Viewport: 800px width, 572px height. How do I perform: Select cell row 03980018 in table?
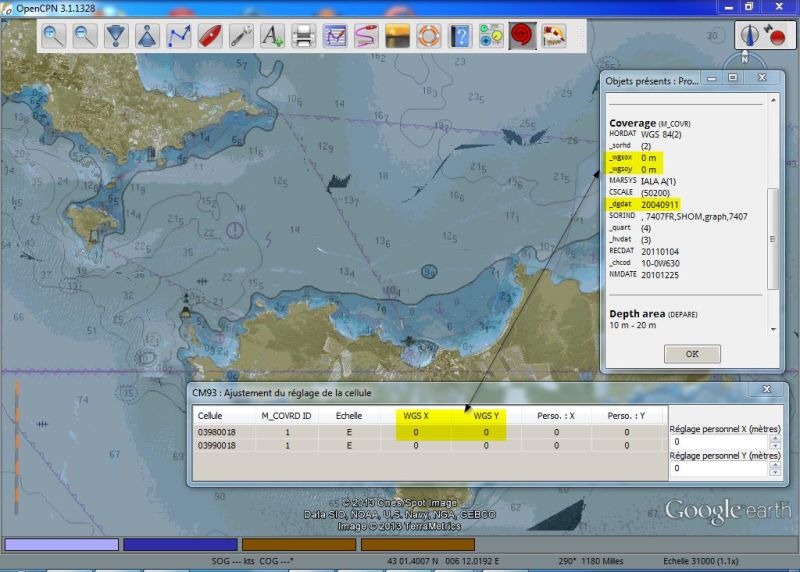430,432
